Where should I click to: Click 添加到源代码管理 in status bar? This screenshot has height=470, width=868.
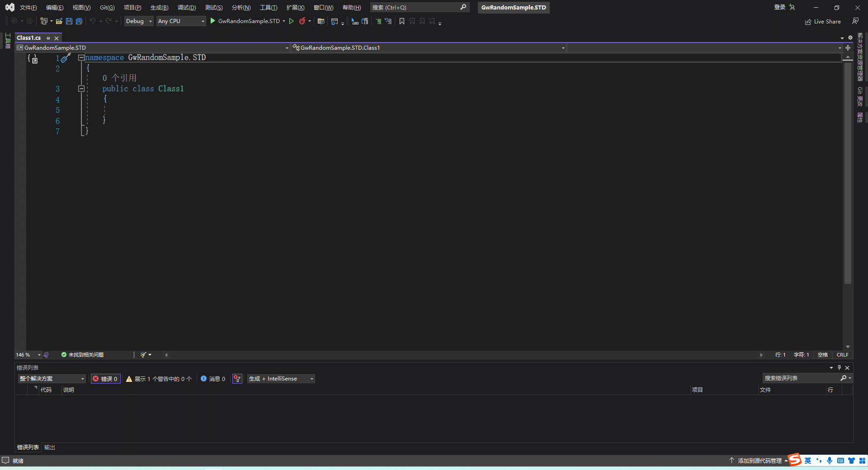[759, 461]
